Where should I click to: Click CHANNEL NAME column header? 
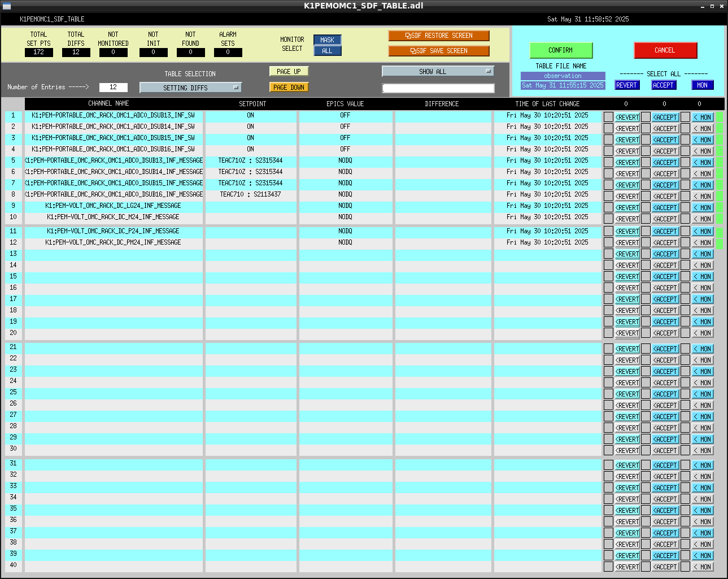[108, 103]
